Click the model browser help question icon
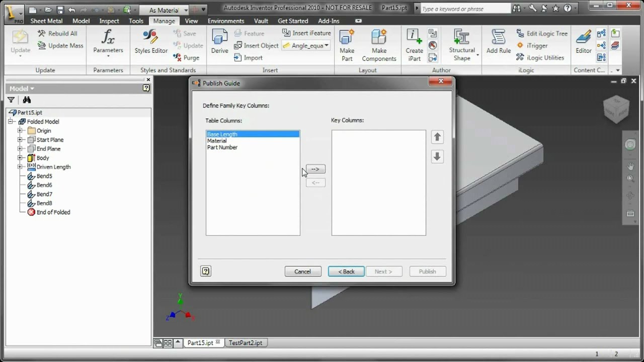 click(146, 88)
